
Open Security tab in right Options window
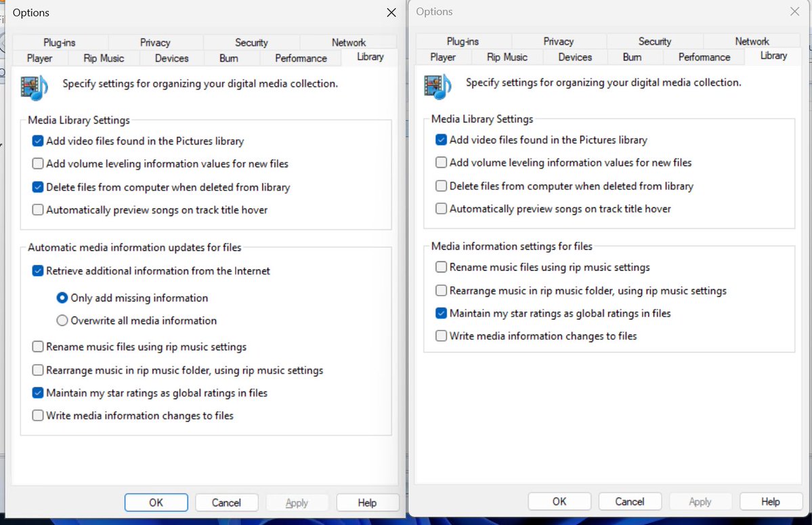click(x=655, y=41)
